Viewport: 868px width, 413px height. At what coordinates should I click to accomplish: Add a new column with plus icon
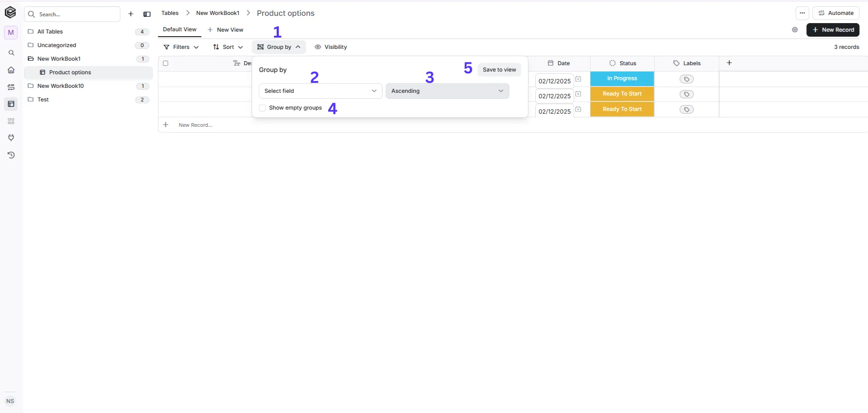729,63
